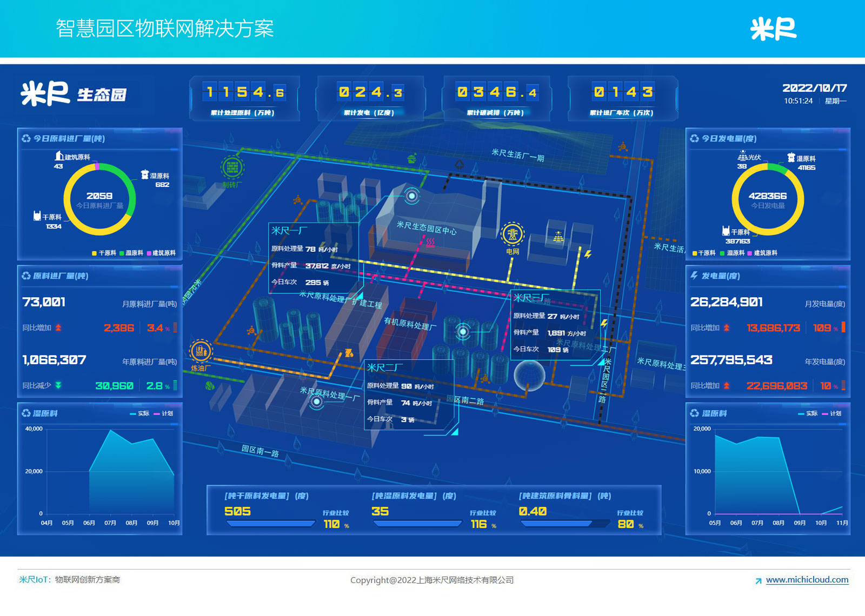Click yearly intake value 1,066,307

[x=54, y=360]
